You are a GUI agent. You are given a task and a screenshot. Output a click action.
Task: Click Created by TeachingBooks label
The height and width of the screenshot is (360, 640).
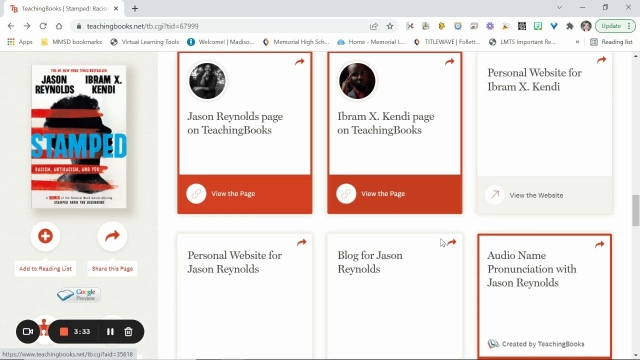coord(543,344)
